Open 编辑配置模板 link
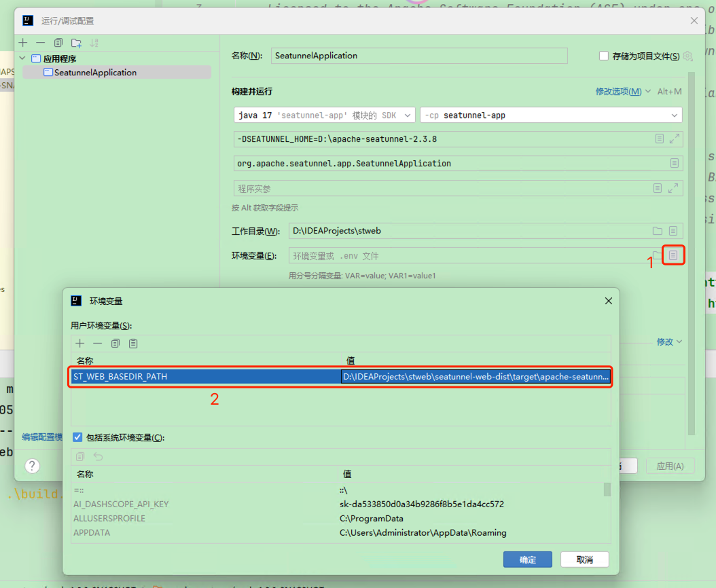This screenshot has height=588, width=716. point(42,437)
